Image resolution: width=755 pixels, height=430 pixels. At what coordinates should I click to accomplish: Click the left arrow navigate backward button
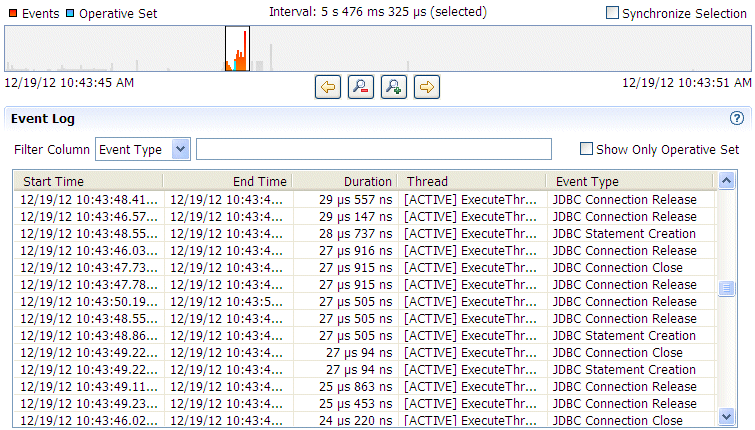coord(328,87)
